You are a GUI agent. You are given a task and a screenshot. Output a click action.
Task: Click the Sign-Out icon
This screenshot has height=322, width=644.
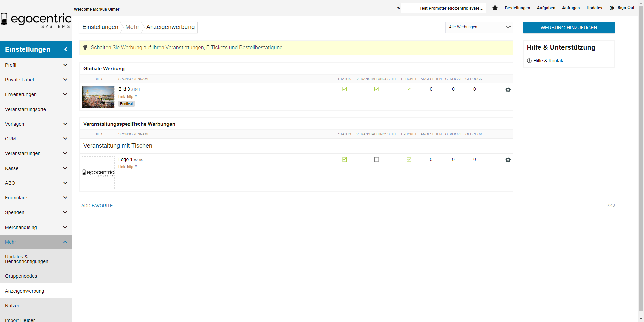click(x=612, y=8)
